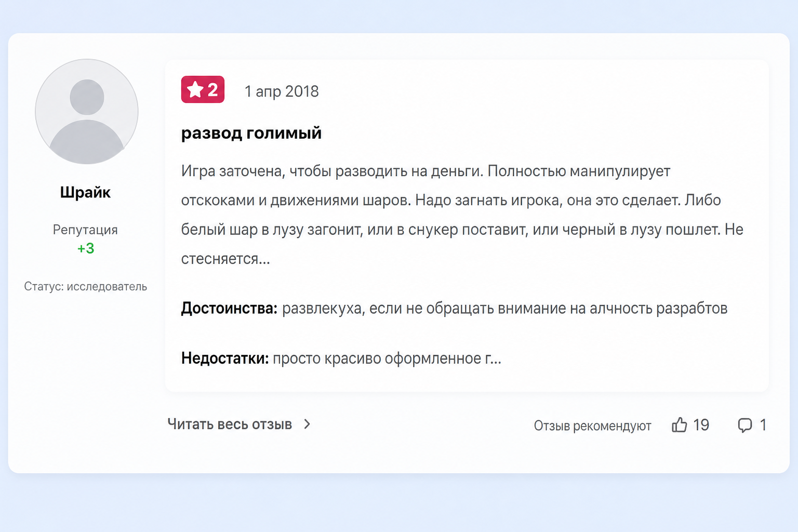Open comments via speech bubble icon
This screenshot has width=798, height=532.
[744, 425]
